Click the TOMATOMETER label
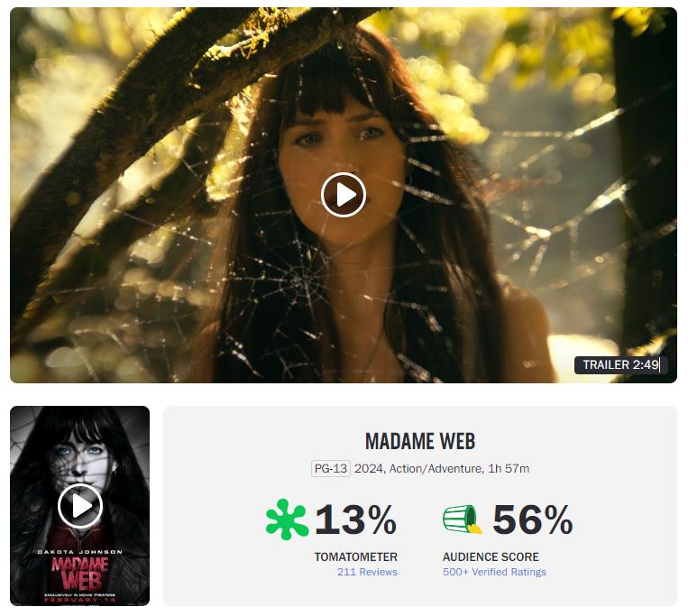The height and width of the screenshot is (616, 688). click(x=356, y=556)
